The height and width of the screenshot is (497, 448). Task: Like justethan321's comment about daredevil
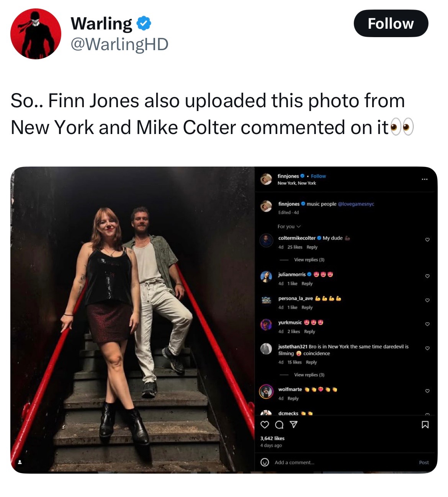(427, 348)
